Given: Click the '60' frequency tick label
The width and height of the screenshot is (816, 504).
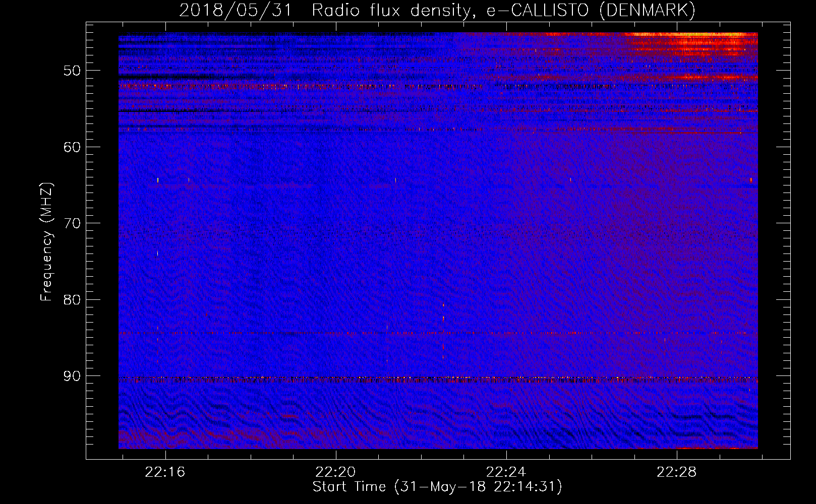Looking at the screenshot, I should coord(72,147).
